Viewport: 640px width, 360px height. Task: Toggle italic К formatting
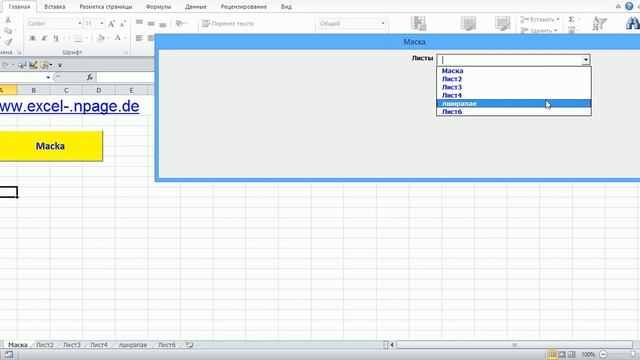(44, 38)
